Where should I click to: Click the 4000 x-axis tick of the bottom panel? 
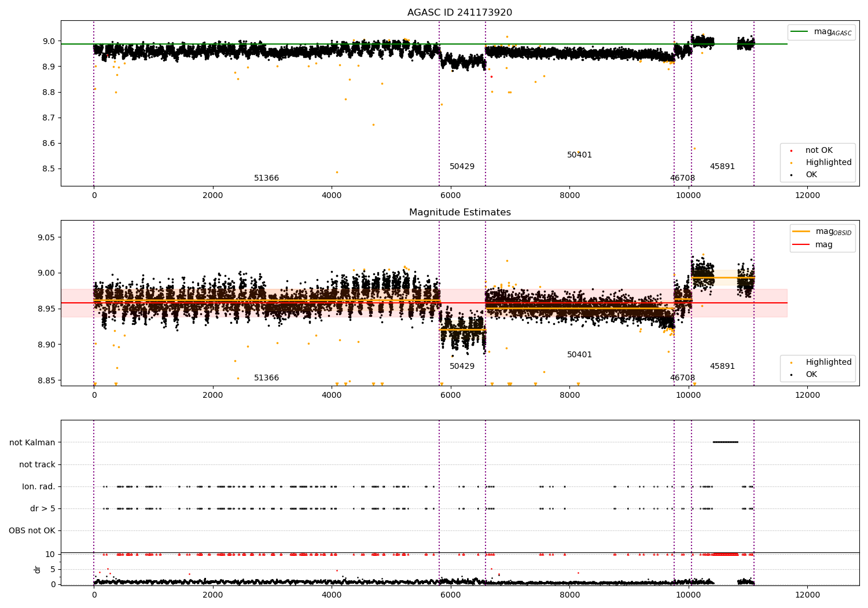(x=332, y=595)
